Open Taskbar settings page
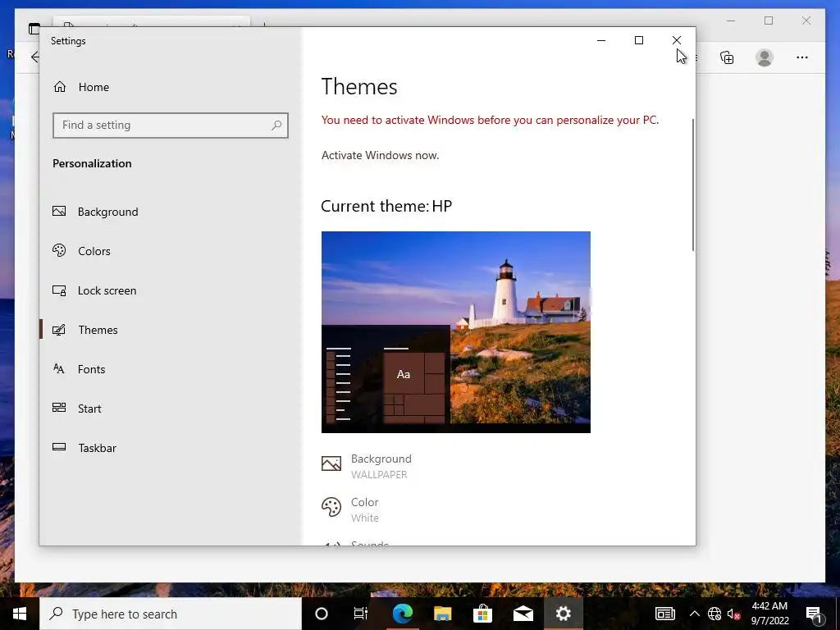Image resolution: width=840 pixels, height=630 pixels. (x=84, y=448)
